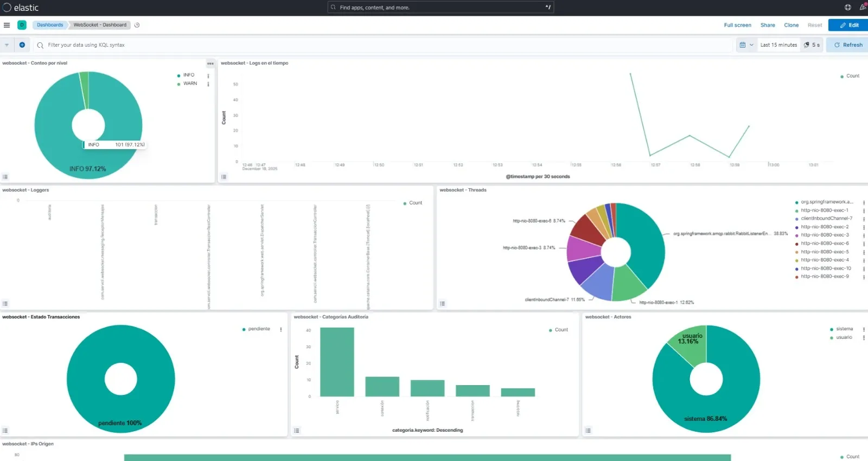
Task: Click 'websocket - Actores' panel title
Action: pos(608,317)
